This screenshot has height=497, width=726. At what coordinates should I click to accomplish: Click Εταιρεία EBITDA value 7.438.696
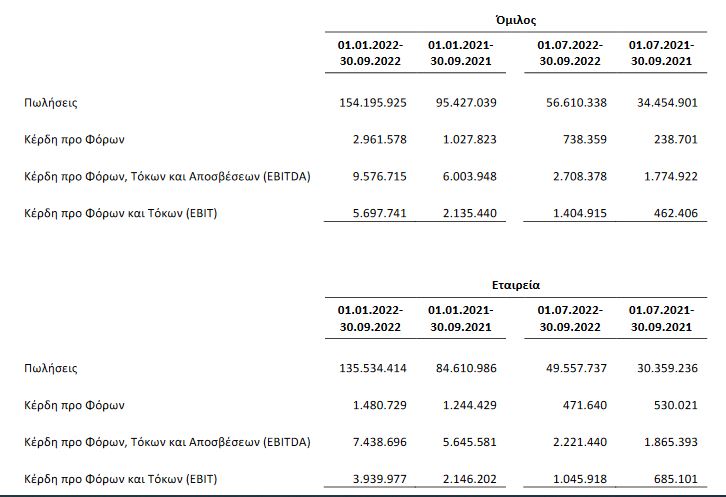(378, 442)
